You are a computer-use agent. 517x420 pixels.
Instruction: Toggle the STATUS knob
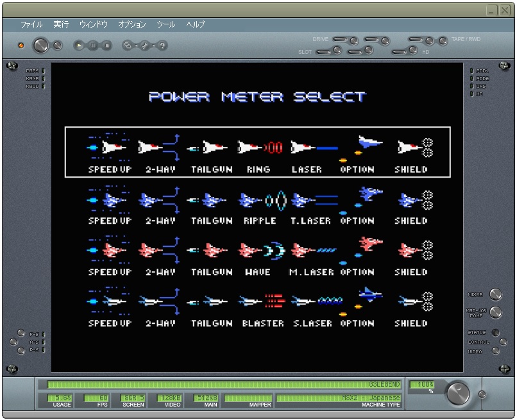coord(495,333)
